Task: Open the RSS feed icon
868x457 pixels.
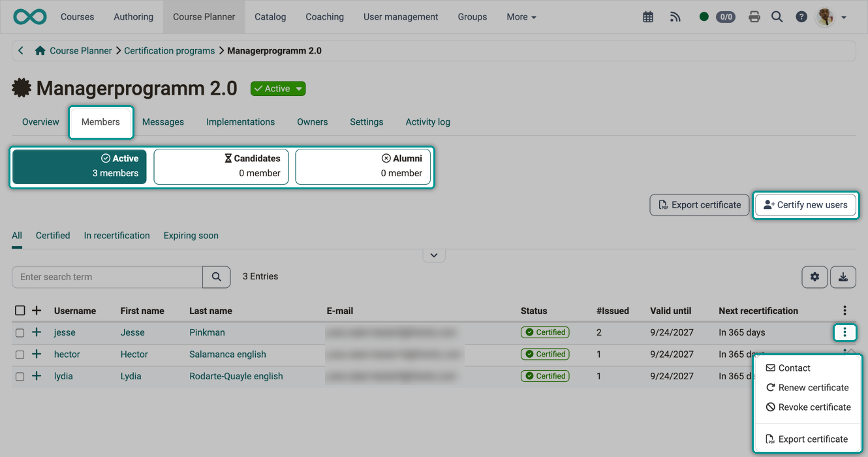Action: coord(675,17)
